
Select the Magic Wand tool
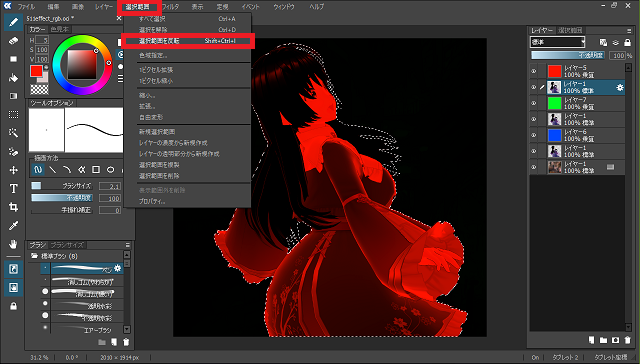(13, 133)
